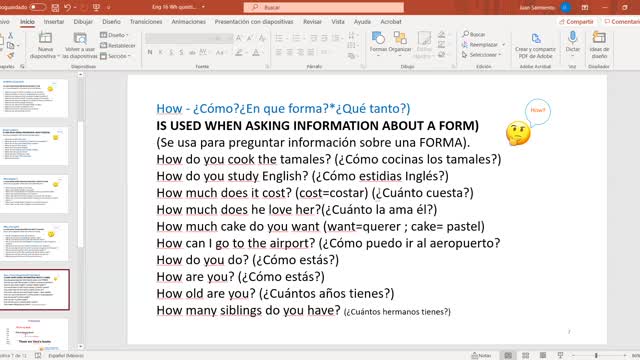Screen dimensions: 640x360
Task: Toggle the AutoSave switch
Action: coord(37,7)
